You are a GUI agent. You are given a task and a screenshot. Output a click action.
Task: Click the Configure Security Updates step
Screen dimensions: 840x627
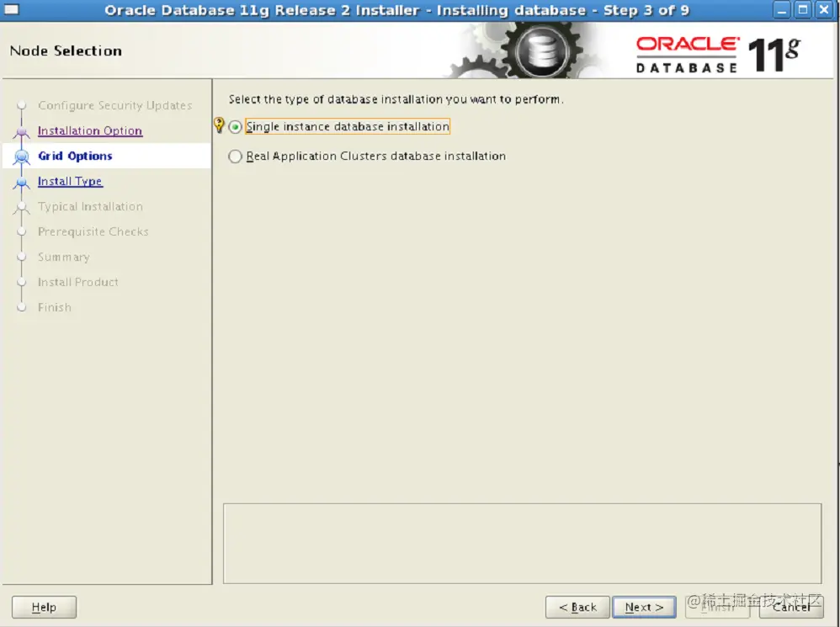pos(114,105)
